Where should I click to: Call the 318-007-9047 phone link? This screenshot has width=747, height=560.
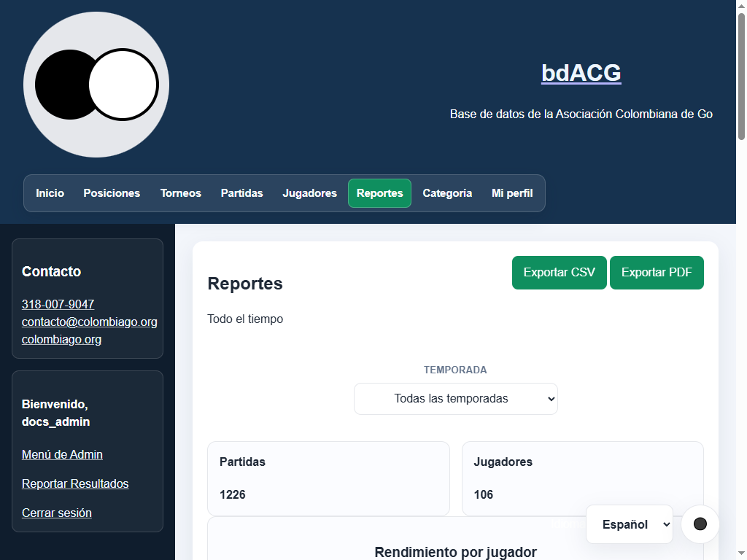click(x=58, y=304)
